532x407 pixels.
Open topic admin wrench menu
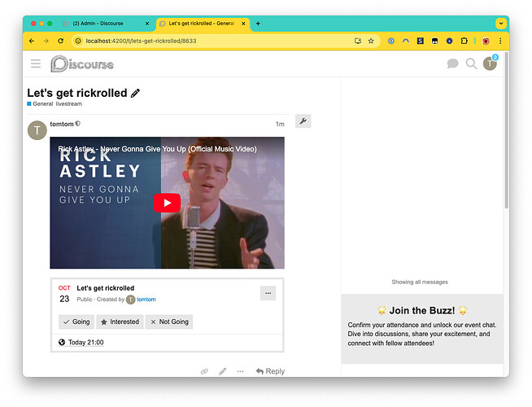[x=303, y=120]
